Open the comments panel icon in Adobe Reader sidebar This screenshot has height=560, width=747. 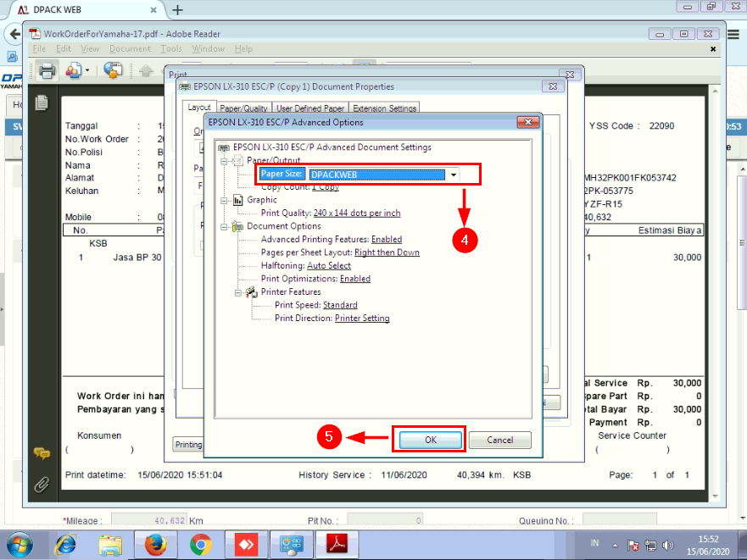42,453
